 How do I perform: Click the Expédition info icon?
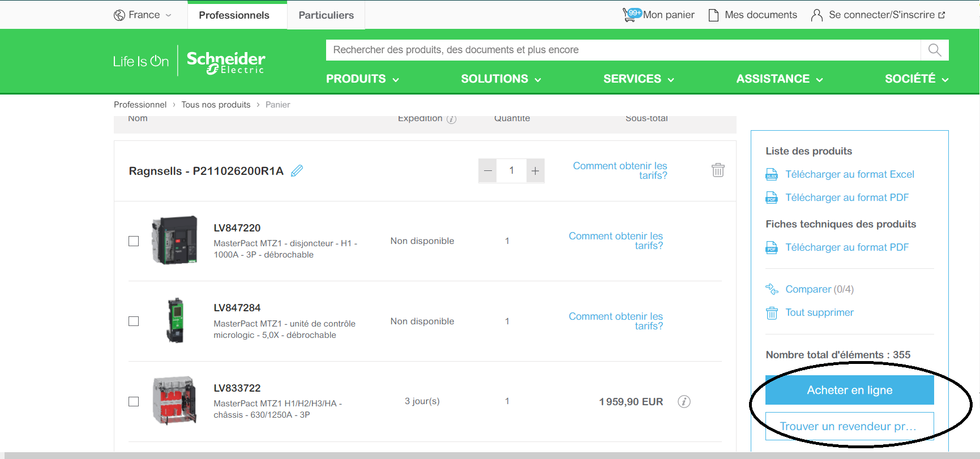click(451, 119)
